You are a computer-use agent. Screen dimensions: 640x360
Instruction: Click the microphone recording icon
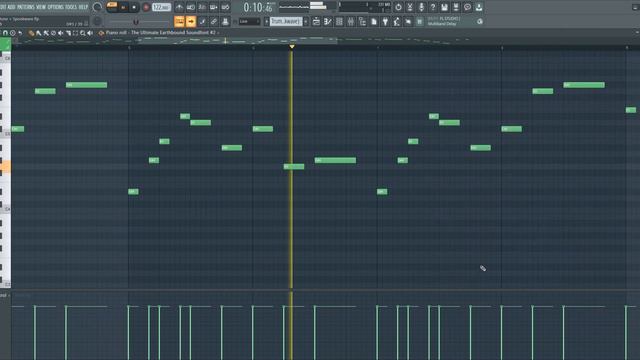421,7
